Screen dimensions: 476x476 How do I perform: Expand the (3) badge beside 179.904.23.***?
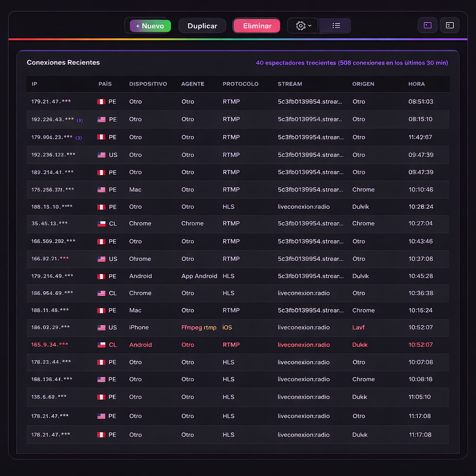(79, 138)
